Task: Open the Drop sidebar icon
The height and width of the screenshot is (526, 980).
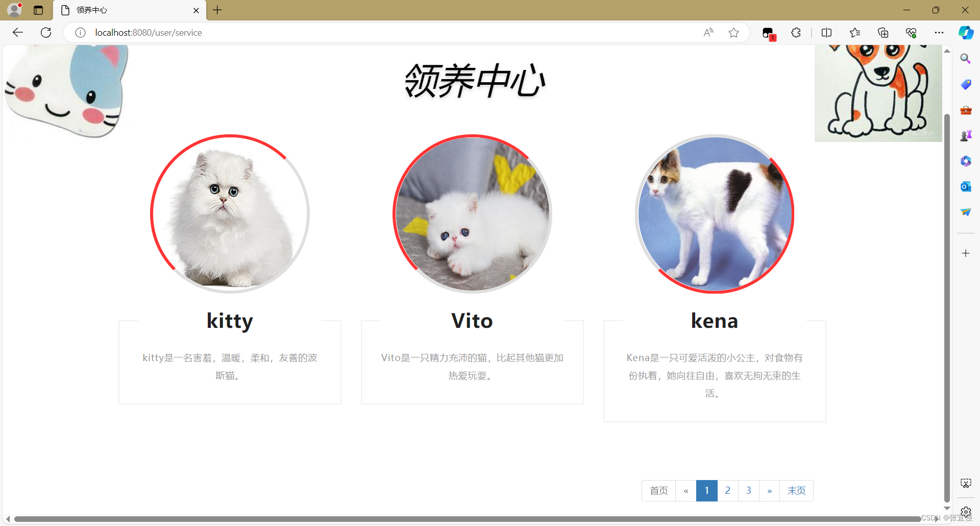Action: coord(966,212)
